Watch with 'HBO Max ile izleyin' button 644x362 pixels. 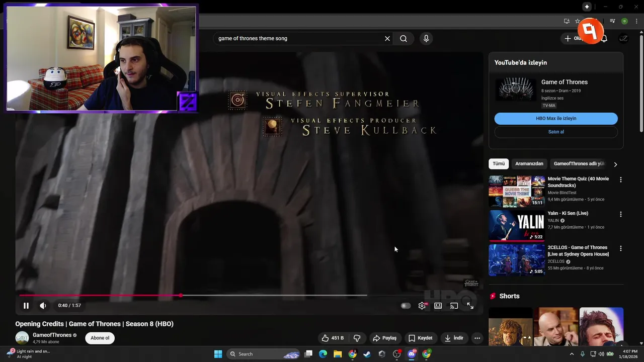pyautogui.click(x=556, y=119)
